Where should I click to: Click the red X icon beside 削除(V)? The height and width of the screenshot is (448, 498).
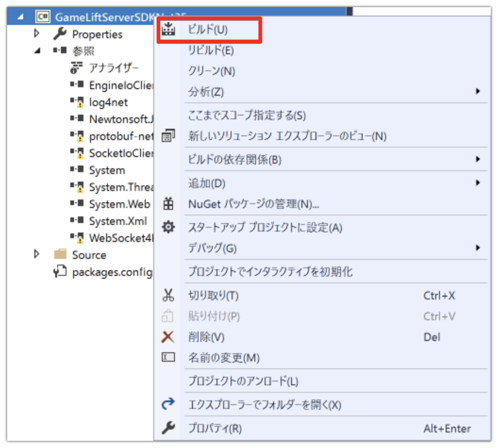[167, 337]
